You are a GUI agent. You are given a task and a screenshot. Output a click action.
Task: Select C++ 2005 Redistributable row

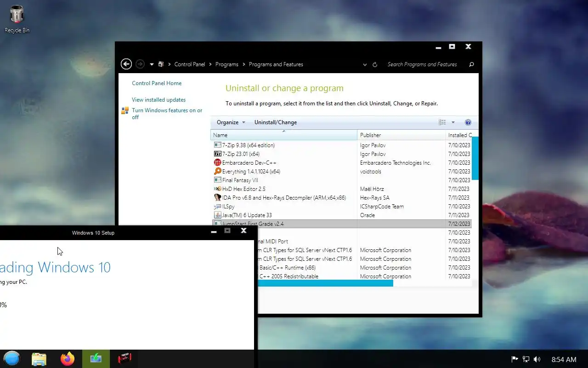tap(365, 276)
